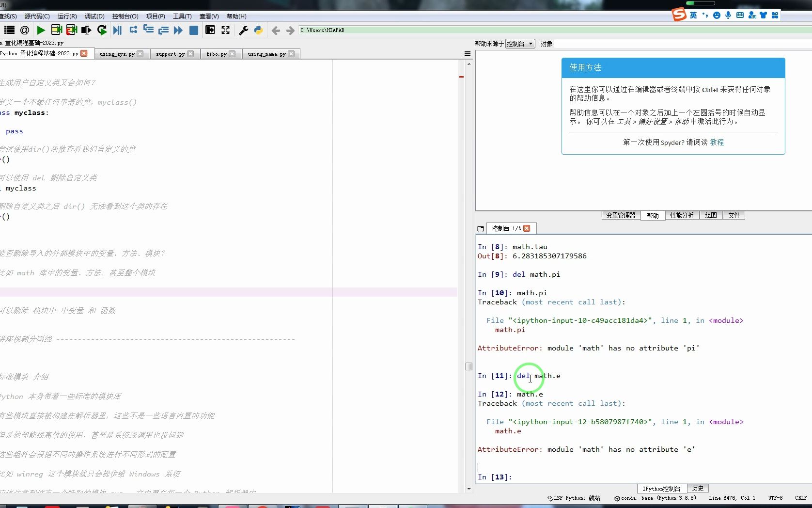Screen dimensions: 812x508
Task: Open the PYTHONPATH manager Python icon
Action: (258, 30)
